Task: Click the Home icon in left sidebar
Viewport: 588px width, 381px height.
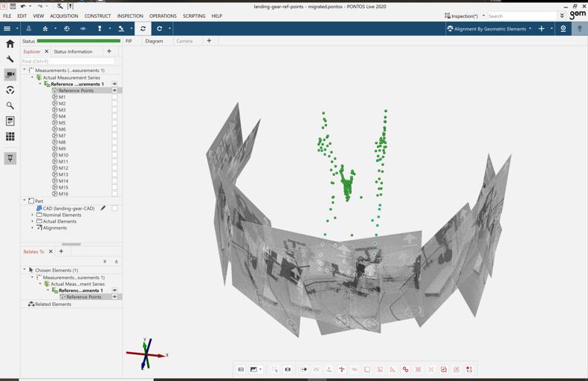Action: (x=10, y=44)
